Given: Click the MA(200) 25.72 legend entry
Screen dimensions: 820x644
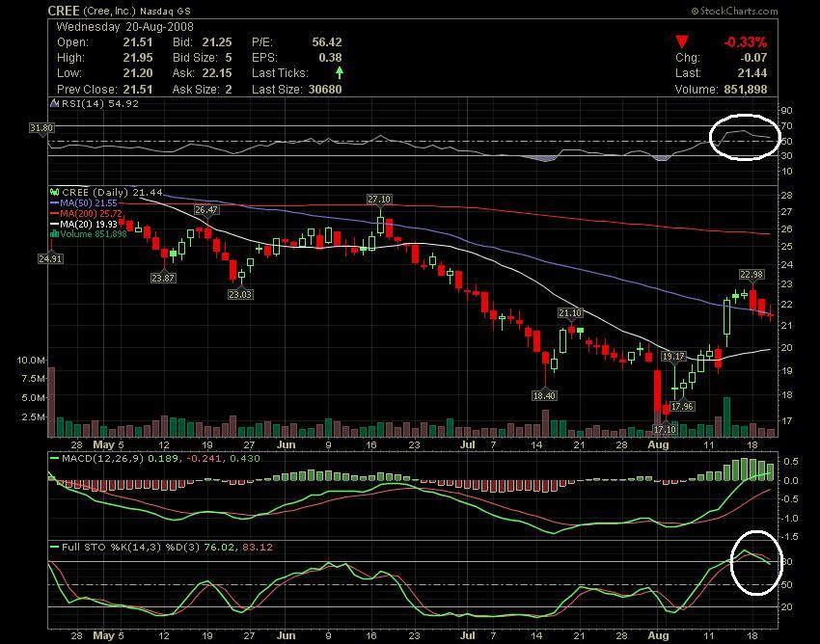Looking at the screenshot, I should (x=91, y=213).
